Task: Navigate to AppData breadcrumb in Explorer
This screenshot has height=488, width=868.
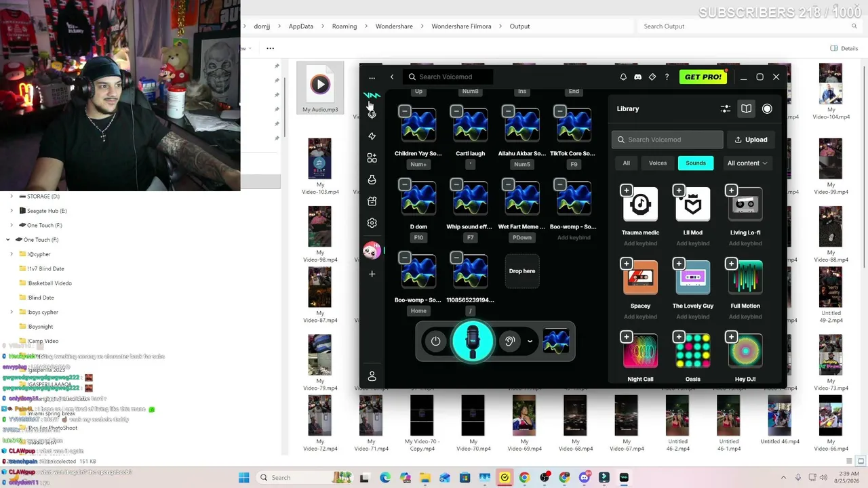Action: [301, 26]
